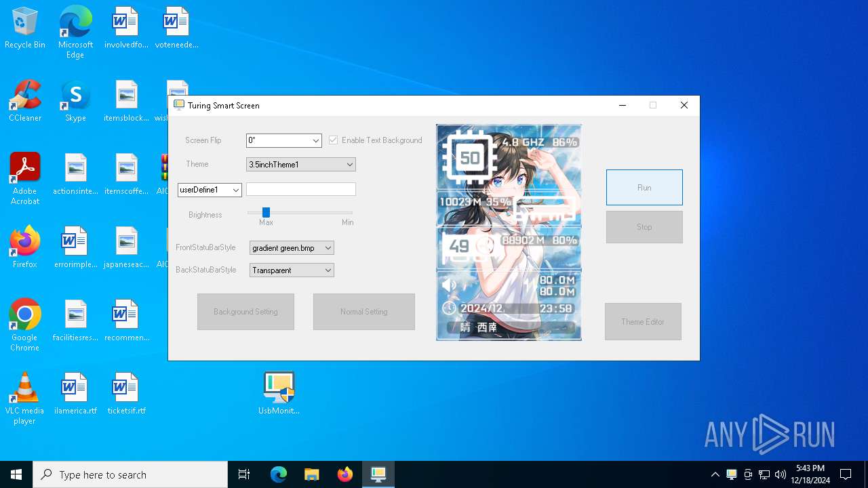Expand the BackStatuBarStyle Transparent dropdown

tap(292, 270)
